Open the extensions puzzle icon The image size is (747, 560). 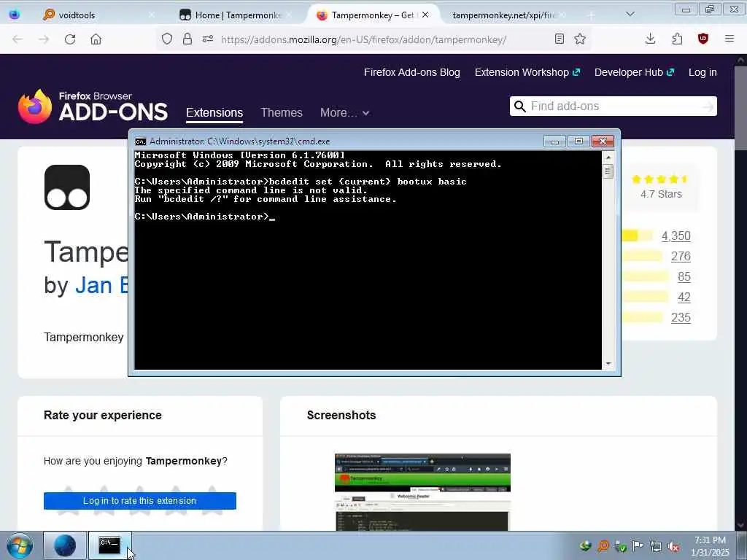[677, 39]
